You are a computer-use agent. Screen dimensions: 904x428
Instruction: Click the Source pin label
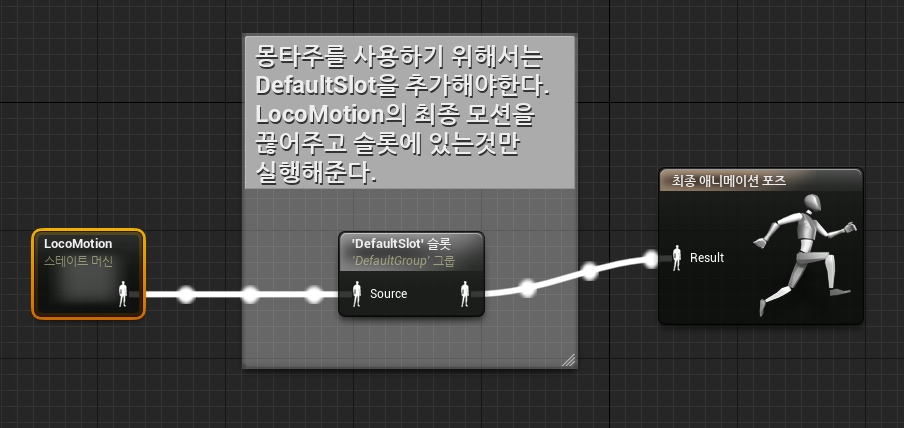pos(389,294)
